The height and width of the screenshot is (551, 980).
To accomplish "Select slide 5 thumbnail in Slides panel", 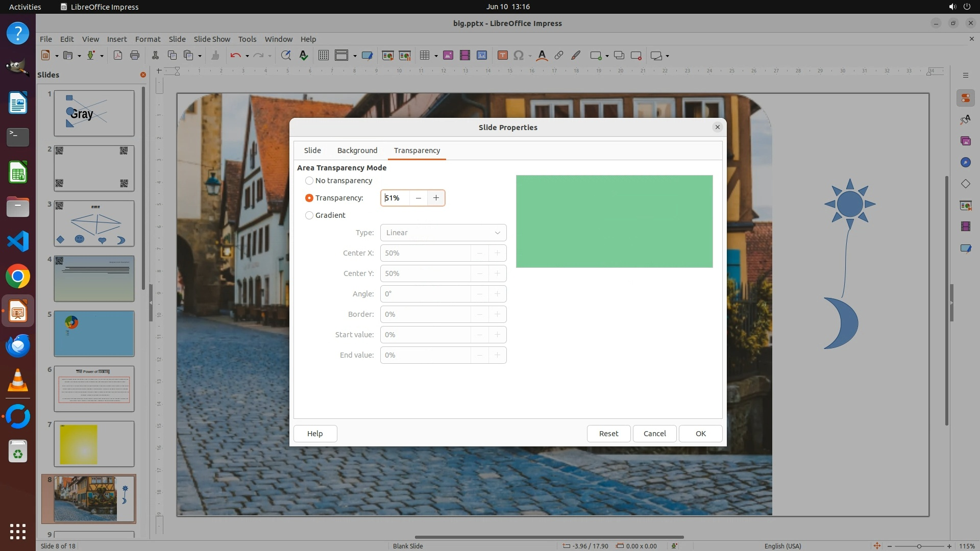I will coord(94,334).
